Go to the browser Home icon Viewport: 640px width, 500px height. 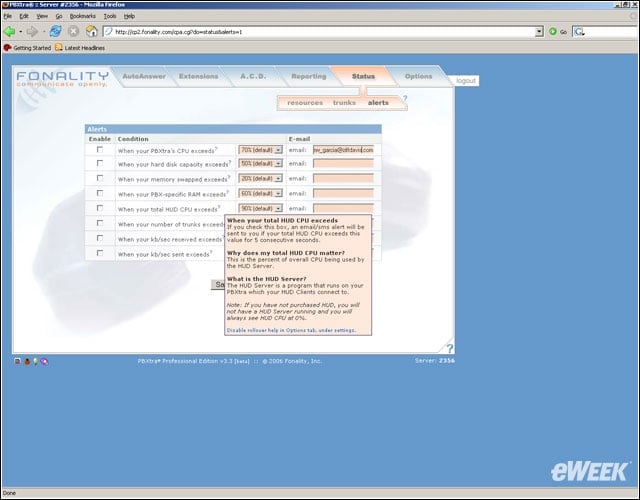[x=92, y=31]
